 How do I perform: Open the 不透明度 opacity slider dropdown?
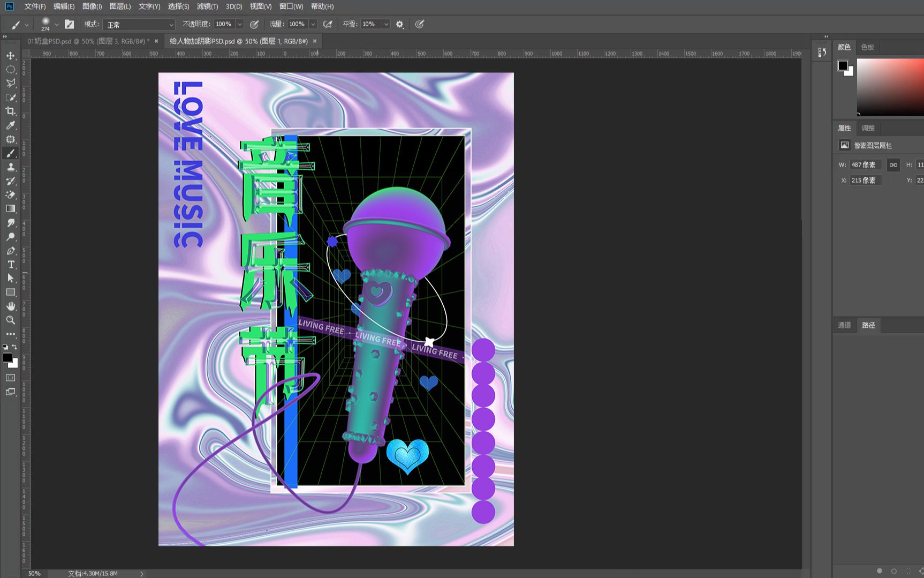pyautogui.click(x=240, y=24)
